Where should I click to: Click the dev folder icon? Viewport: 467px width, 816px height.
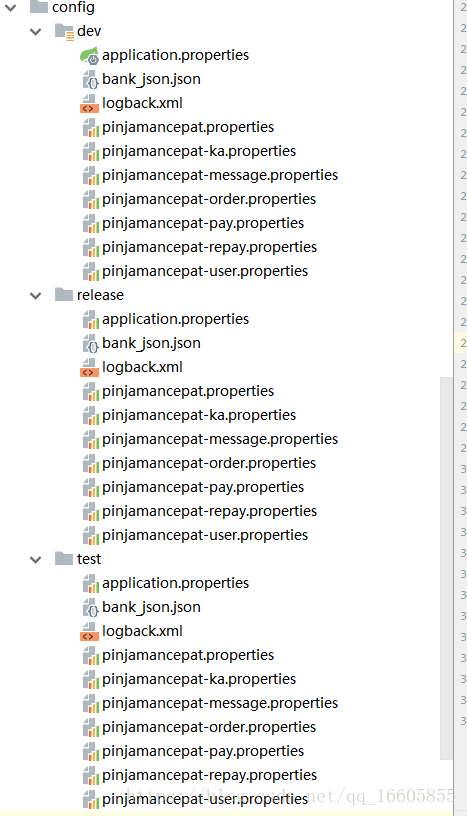[x=64, y=31]
